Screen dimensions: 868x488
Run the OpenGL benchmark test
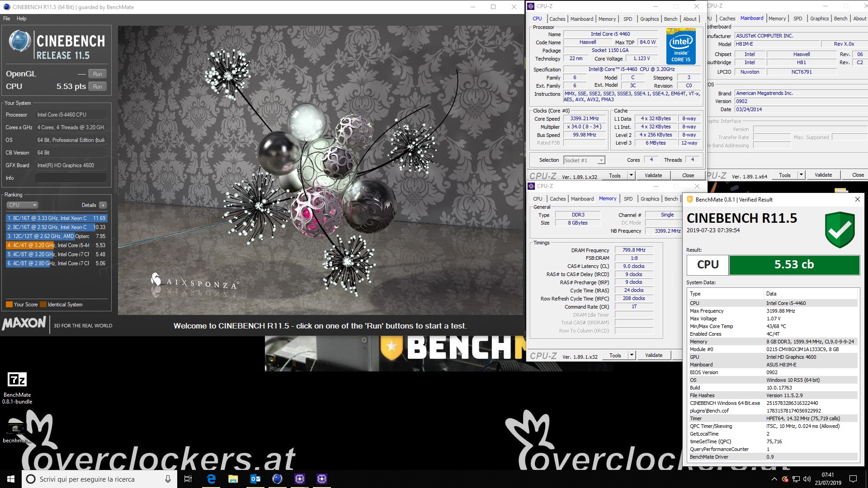pyautogui.click(x=98, y=74)
